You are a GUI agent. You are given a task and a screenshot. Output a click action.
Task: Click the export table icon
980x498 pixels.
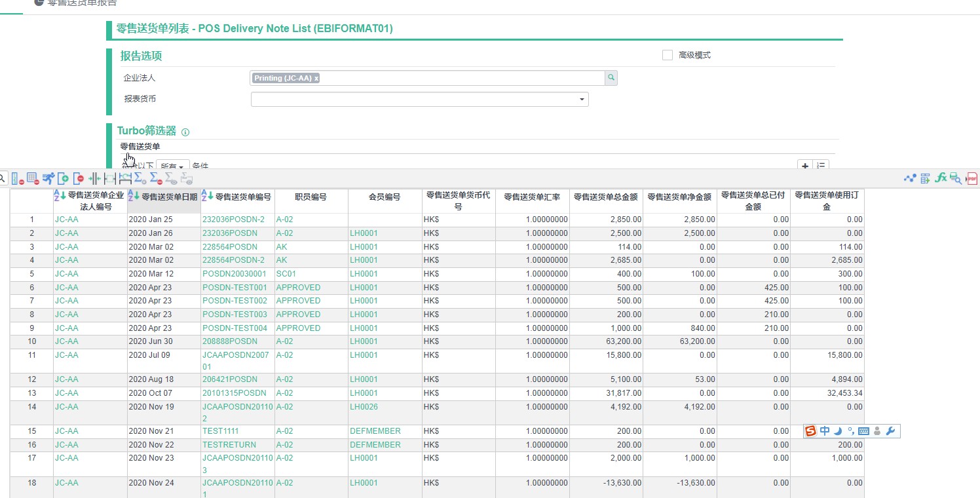tap(925, 178)
